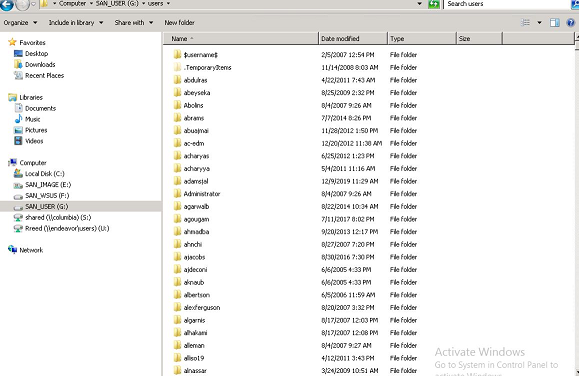
Task: Expand the Include in library menu
Action: point(76,23)
